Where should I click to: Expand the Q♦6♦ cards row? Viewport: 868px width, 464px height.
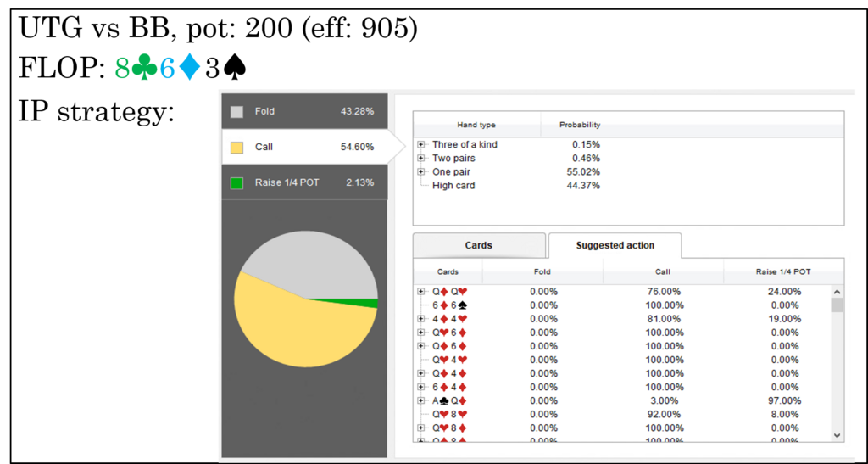coord(421,346)
